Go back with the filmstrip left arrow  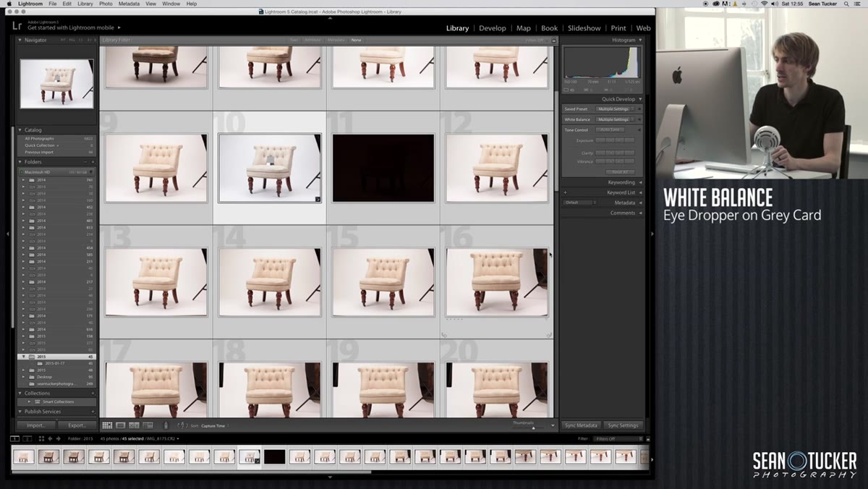point(49,438)
